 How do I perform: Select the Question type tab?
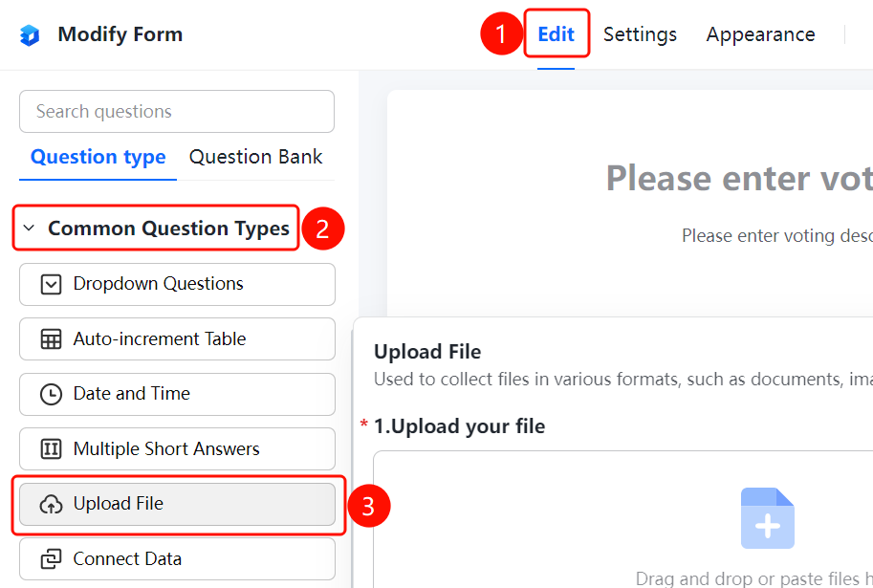click(98, 157)
